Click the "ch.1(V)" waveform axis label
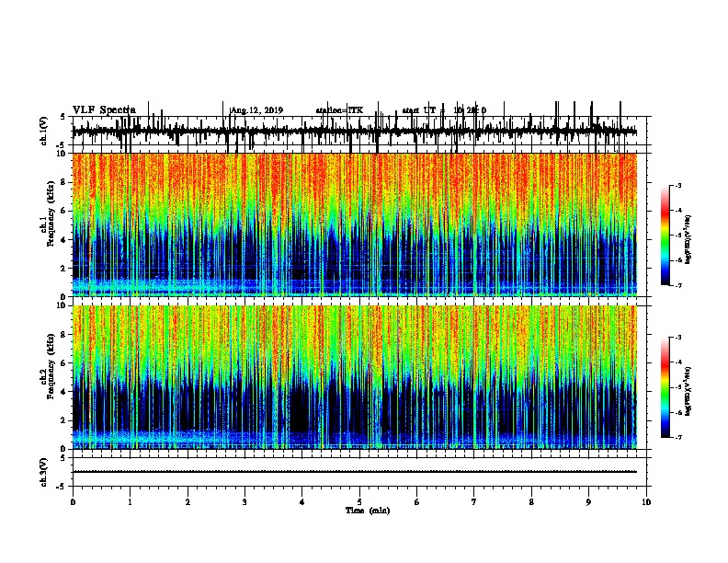 click(44, 131)
